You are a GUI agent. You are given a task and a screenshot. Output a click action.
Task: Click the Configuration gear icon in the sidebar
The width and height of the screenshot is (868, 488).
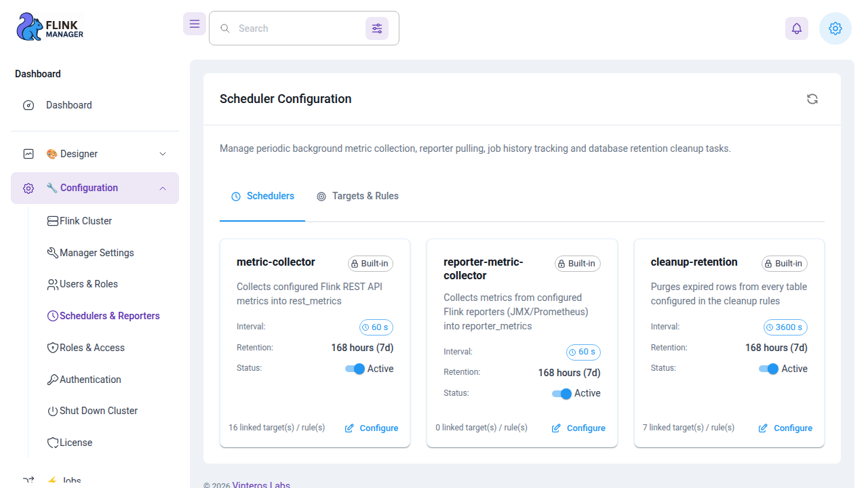pyautogui.click(x=28, y=188)
